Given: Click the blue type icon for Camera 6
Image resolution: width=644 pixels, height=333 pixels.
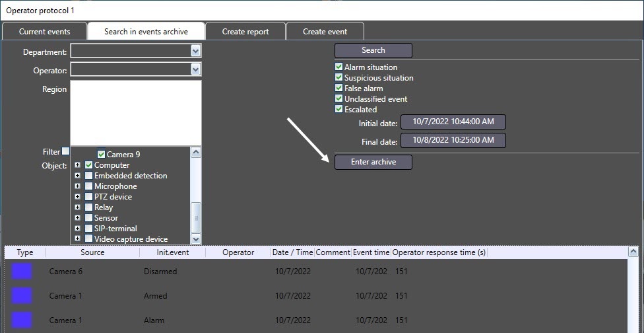Looking at the screenshot, I should pos(22,271).
